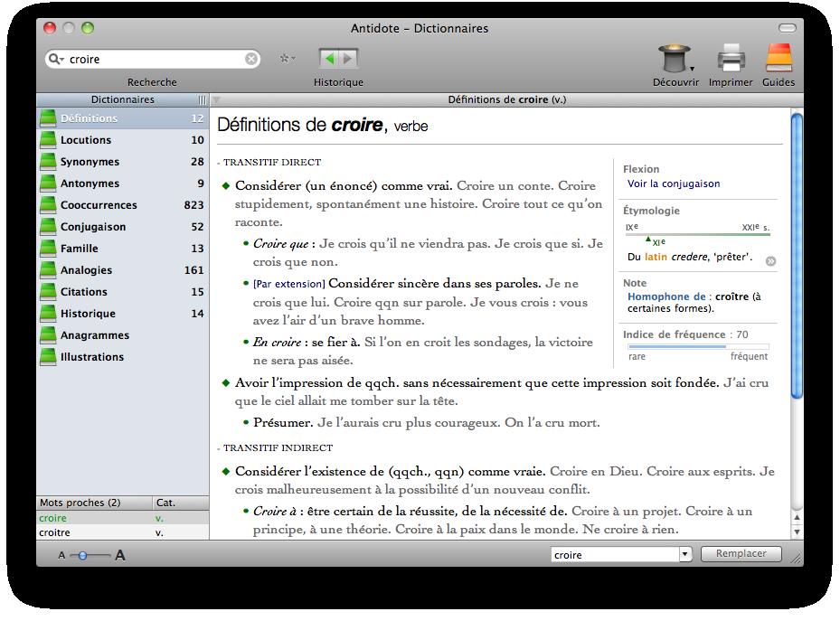This screenshot has height=621, width=840.
Task: Click the Par extension label link
Action: [288, 284]
